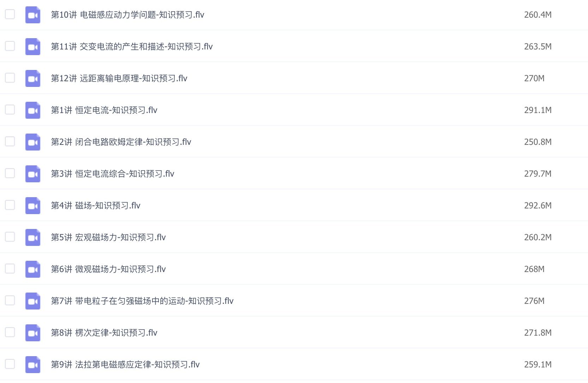
Task: Click the 292.6M file size entry
Action: point(538,206)
